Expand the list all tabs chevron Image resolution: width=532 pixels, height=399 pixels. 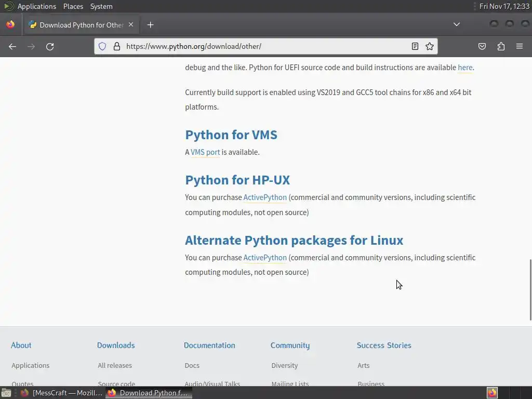point(457,24)
